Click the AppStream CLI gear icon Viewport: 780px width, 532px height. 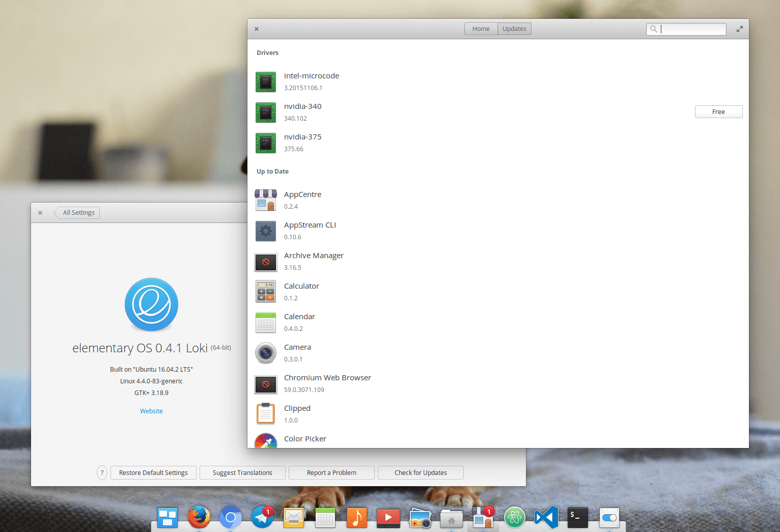point(266,231)
